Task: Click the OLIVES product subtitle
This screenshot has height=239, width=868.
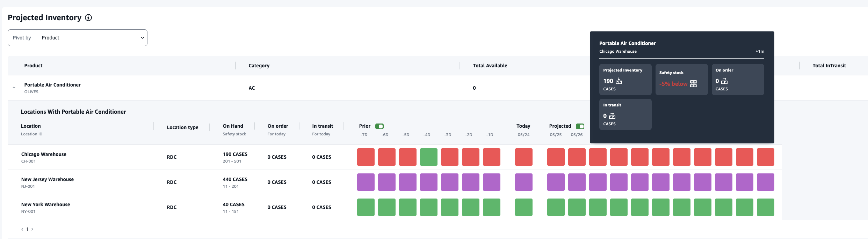Action: coord(31,92)
